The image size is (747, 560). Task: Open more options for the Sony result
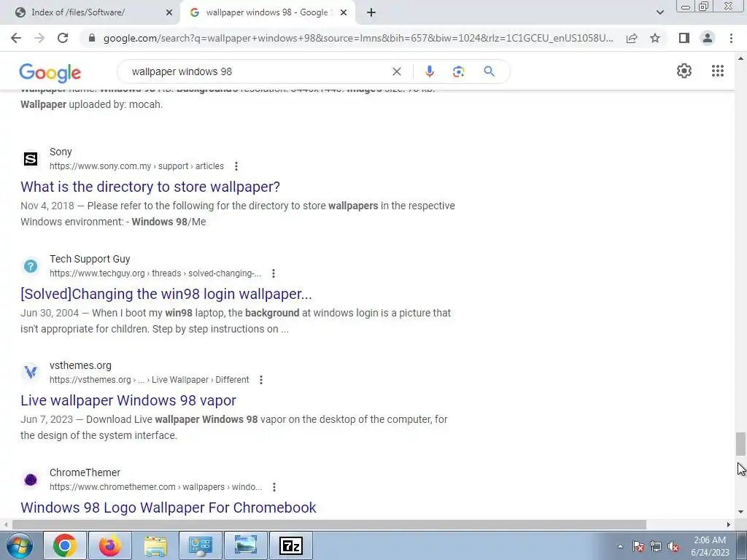pos(236,166)
